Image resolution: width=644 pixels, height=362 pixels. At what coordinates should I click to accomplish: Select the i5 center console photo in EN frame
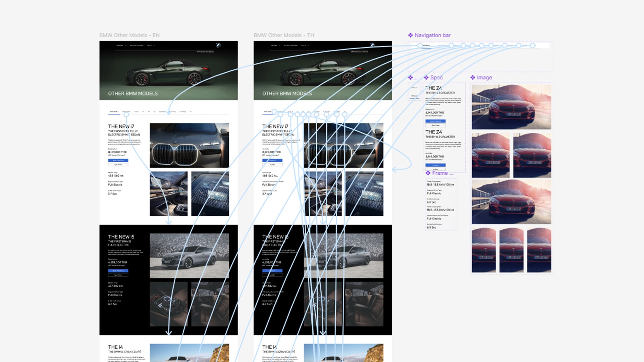(168, 304)
